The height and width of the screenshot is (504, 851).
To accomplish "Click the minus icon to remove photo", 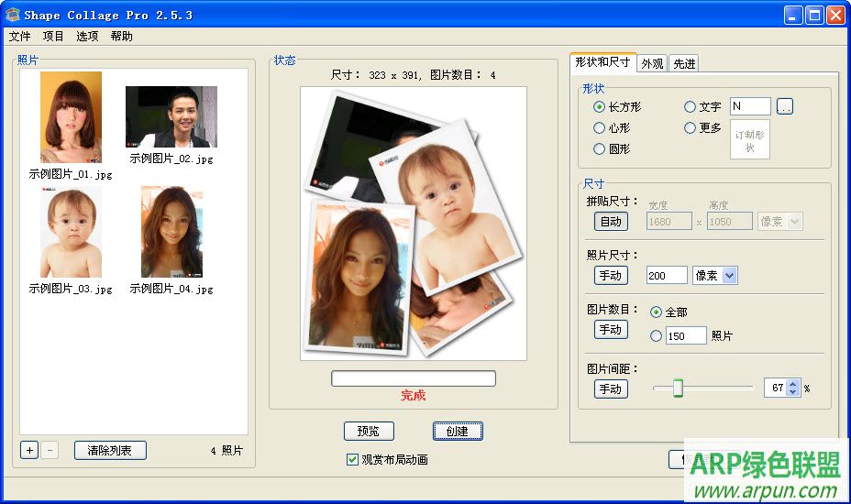I will 50,450.
